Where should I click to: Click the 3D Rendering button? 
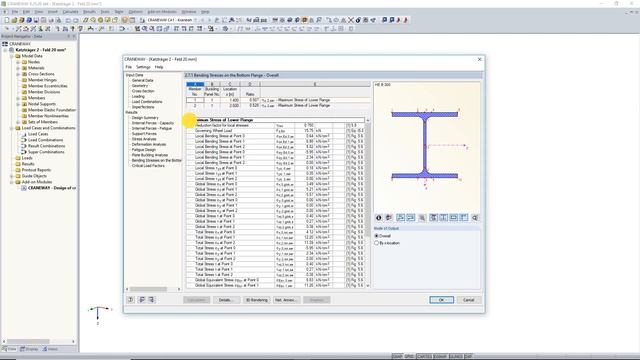(x=257, y=300)
